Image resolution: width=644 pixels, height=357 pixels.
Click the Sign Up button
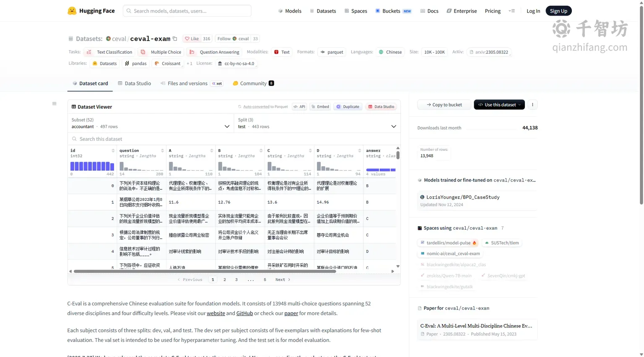point(558,11)
